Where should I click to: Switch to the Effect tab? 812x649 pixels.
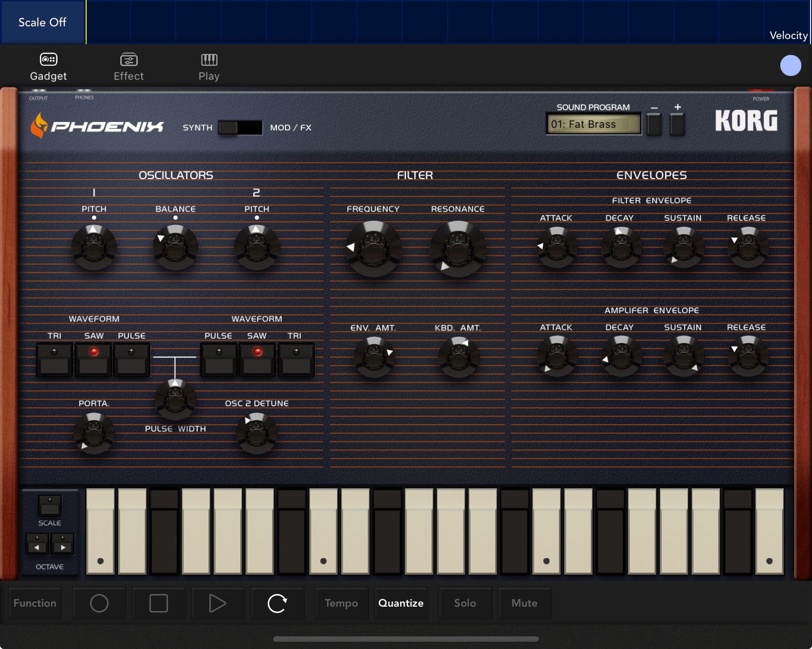129,67
